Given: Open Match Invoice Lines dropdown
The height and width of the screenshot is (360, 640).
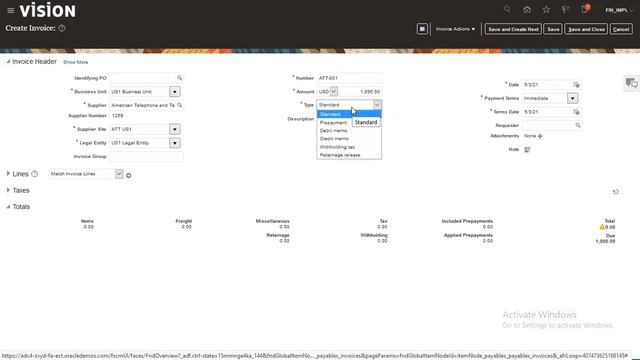Looking at the screenshot, I should [119, 174].
